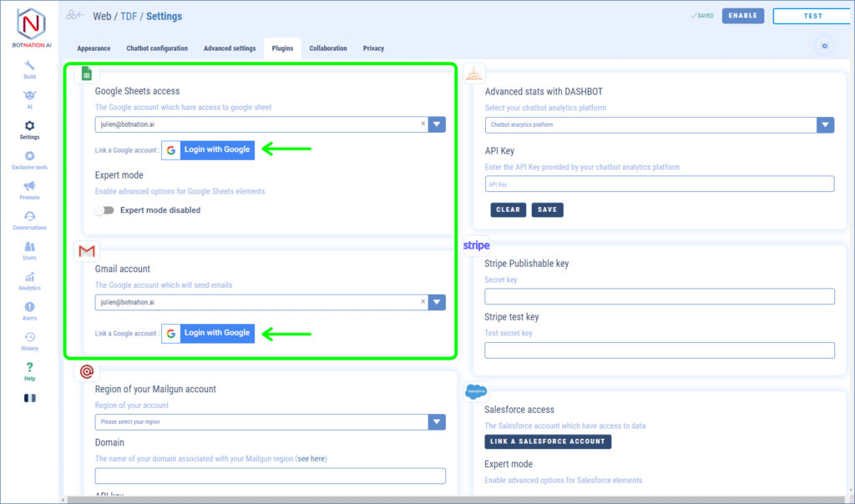Click Login with Google under Gmail account
This screenshot has height=504, width=855.
tap(208, 333)
